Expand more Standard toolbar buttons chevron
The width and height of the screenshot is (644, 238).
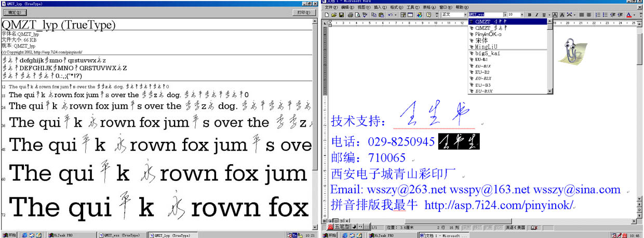point(437,15)
